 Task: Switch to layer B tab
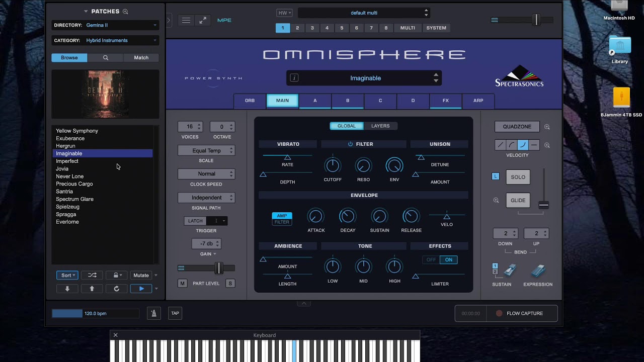click(x=348, y=101)
